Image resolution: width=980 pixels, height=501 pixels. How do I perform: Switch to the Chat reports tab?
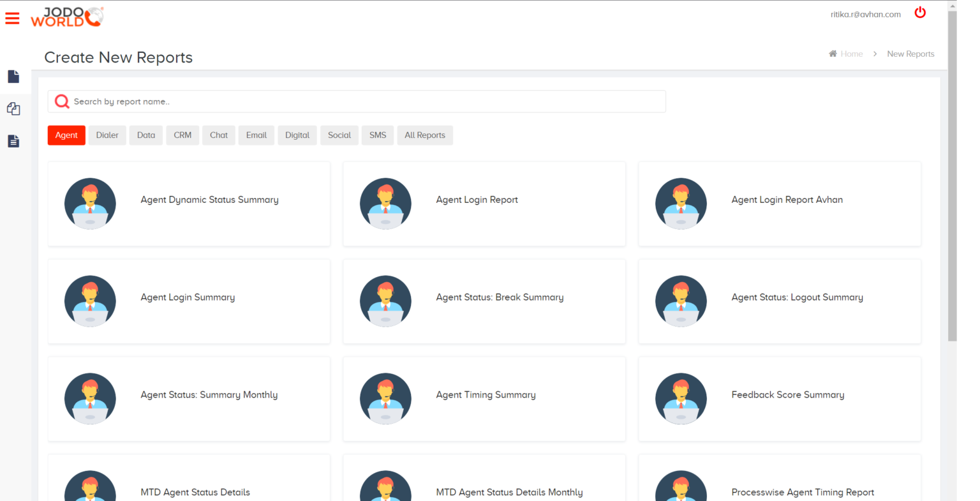click(219, 135)
